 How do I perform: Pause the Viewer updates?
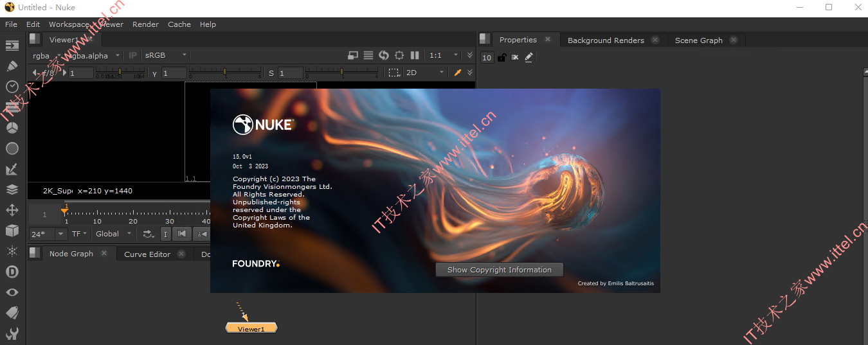(x=415, y=55)
